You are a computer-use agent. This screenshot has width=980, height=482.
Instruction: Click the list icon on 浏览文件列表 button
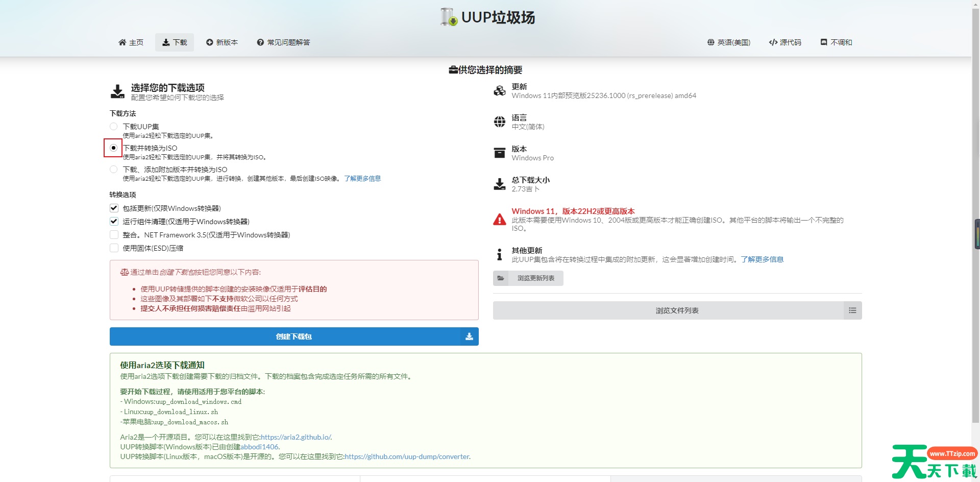[x=852, y=310]
